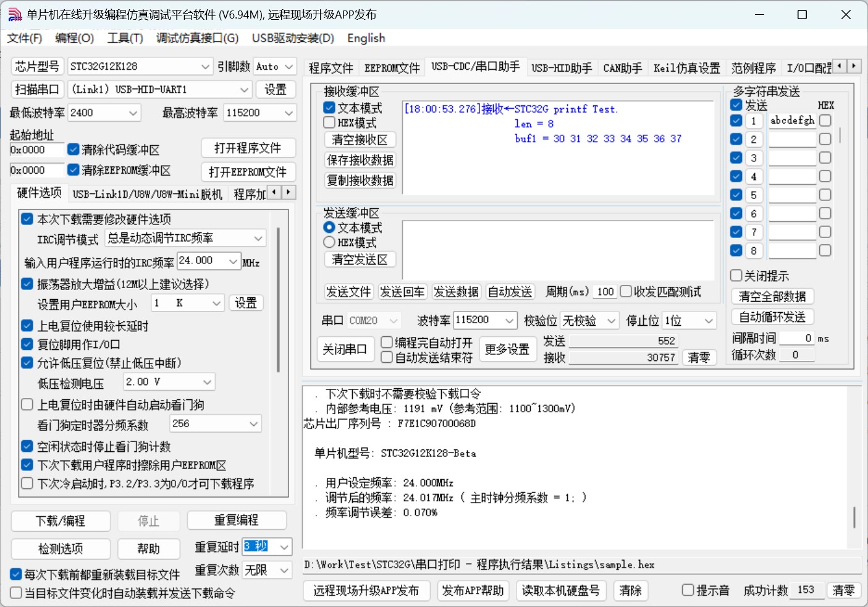This screenshot has width=868, height=607.
Task: Toggle HEX checkbox for multi-string row 1
Action: [x=825, y=121]
